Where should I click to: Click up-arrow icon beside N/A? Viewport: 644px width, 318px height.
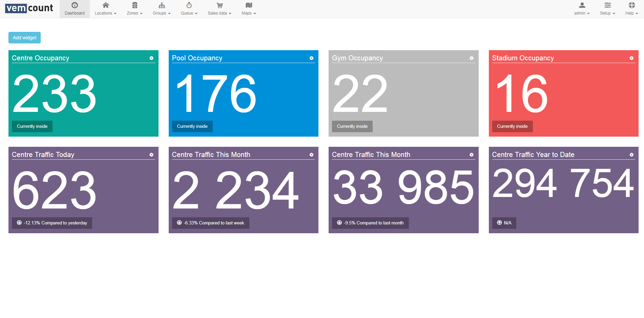pos(499,223)
